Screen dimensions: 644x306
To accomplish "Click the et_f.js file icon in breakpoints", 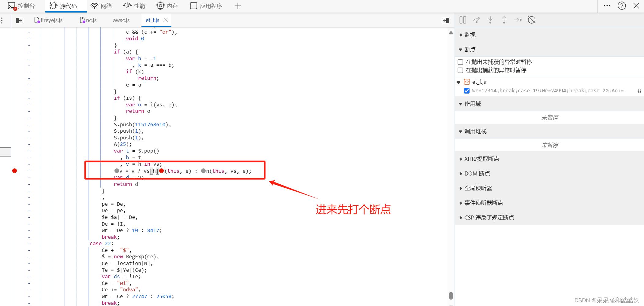I will pyautogui.click(x=467, y=82).
